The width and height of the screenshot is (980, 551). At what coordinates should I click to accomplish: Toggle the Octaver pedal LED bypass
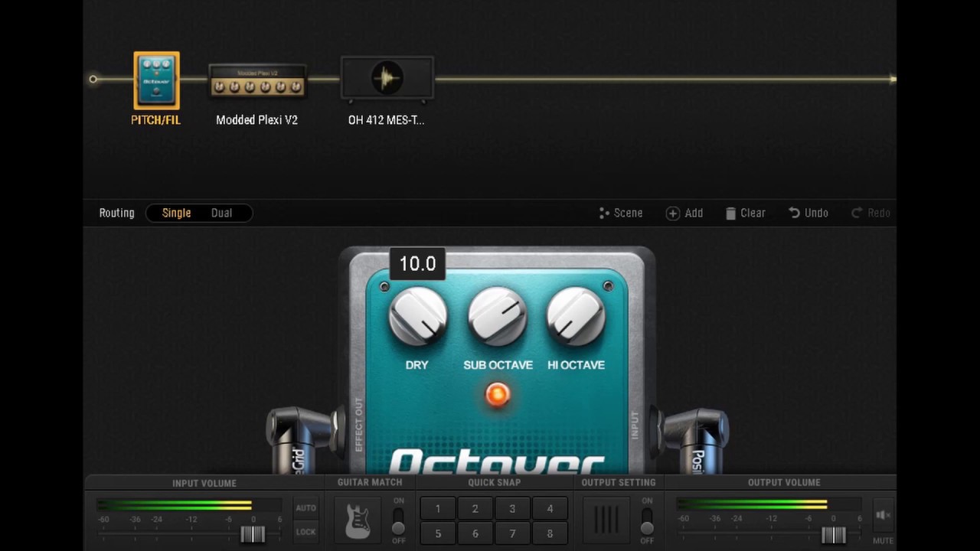pos(498,395)
